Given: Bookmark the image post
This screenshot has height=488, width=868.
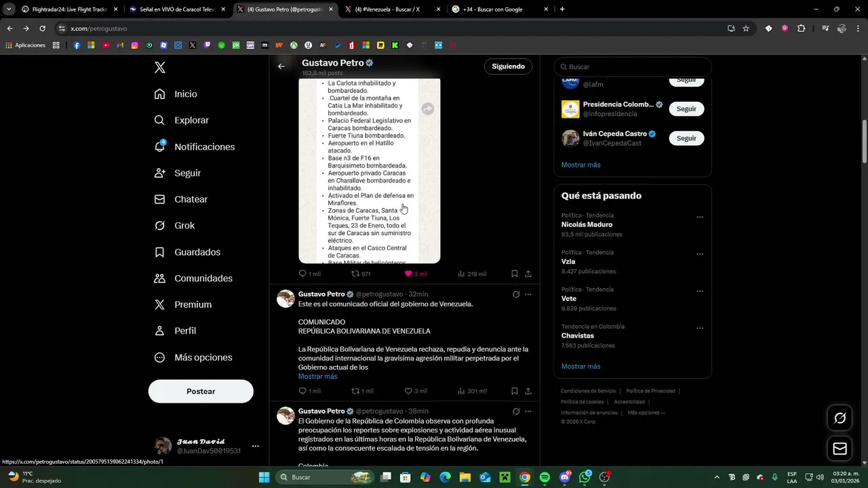Looking at the screenshot, I should 515,274.
